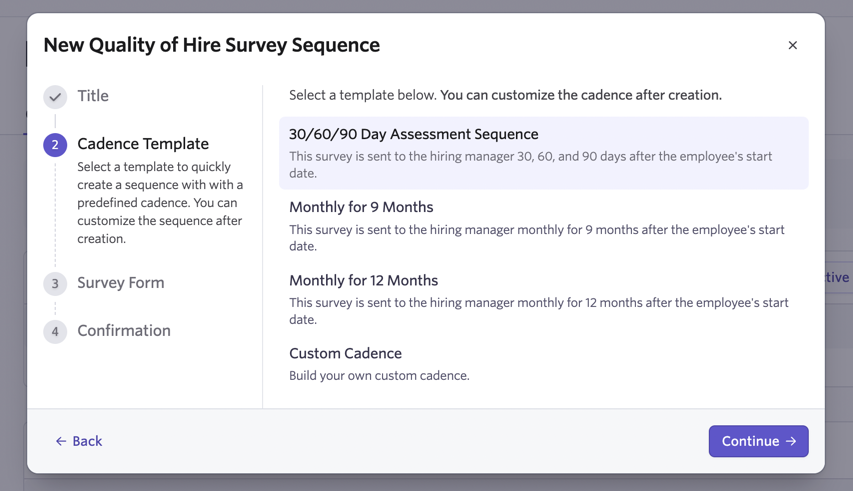The height and width of the screenshot is (491, 853).
Task: Click the dialog title 'New Quality of Hire Survey Sequence'
Action: 212,45
